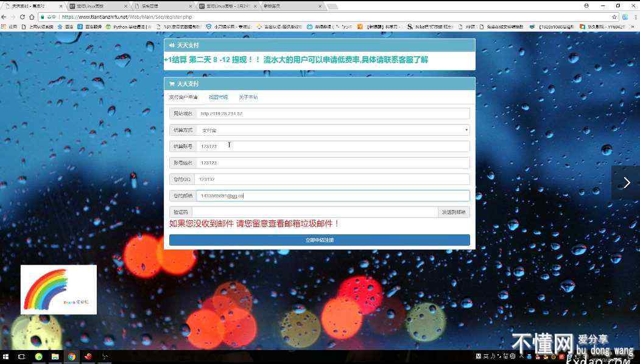Viewport: 640px width, 364px height.
Task: Open the 百度 paw bookmark
Action: tap(66, 27)
